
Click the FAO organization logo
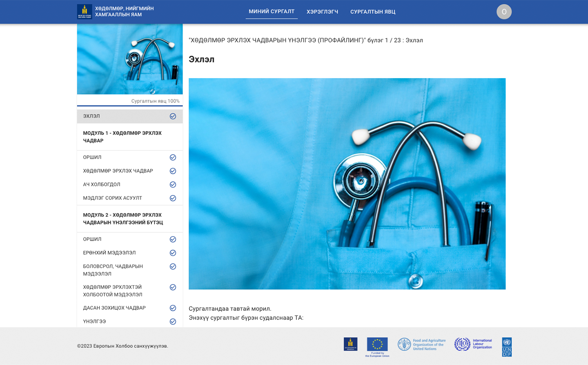pyautogui.click(x=421, y=345)
